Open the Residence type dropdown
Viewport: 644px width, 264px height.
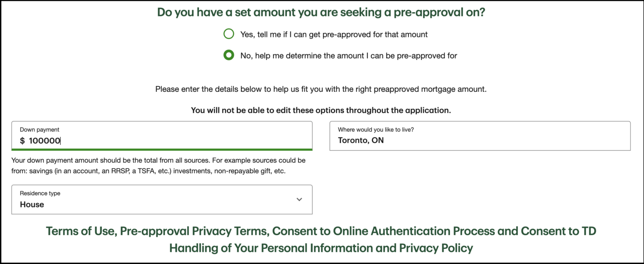(161, 199)
